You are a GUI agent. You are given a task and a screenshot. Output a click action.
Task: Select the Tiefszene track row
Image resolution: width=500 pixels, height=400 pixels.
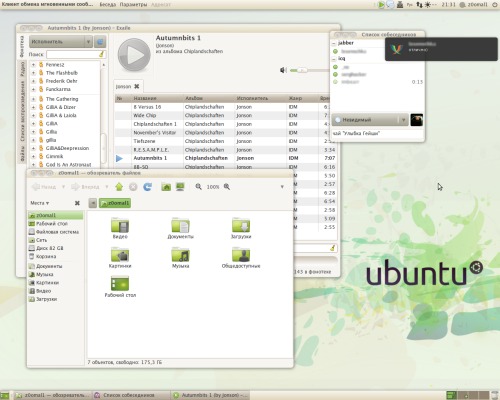click(225, 141)
